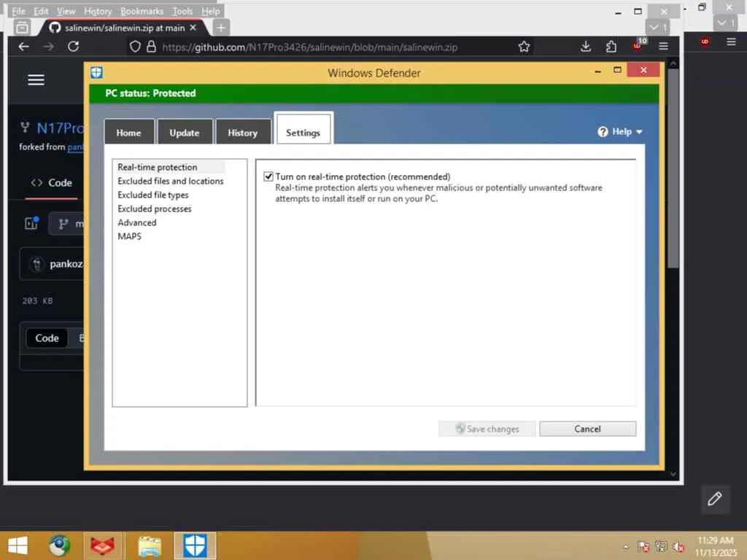
Task: Bookmark this page with star icon
Action: tap(524, 47)
